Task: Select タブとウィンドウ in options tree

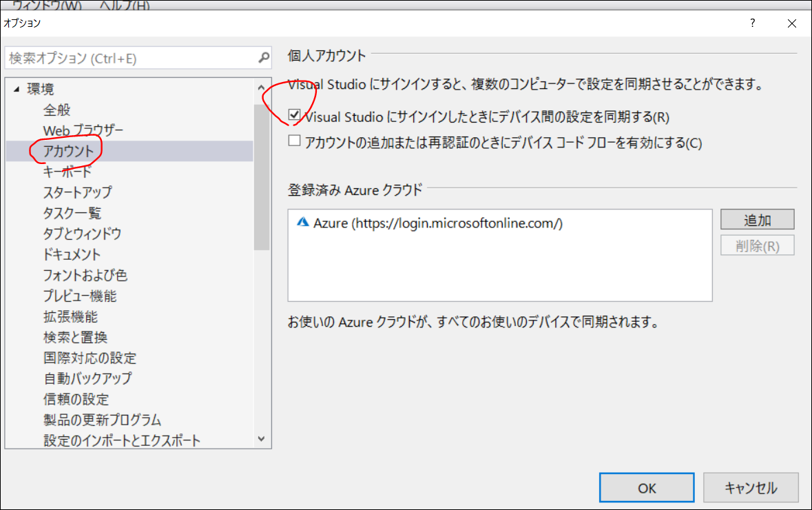Action: point(83,234)
